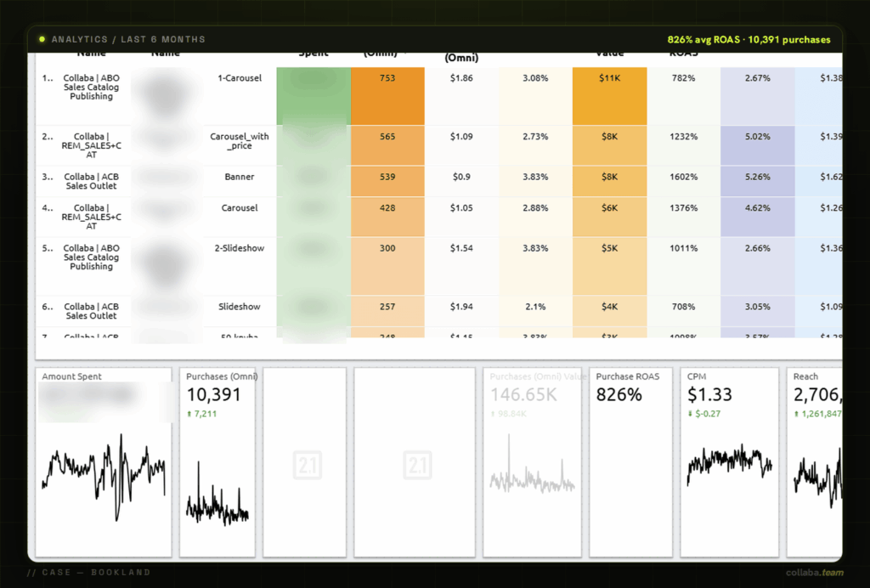This screenshot has width=870, height=588.
Task: Click the CPM $1.33 trend chart
Action: [729, 464]
